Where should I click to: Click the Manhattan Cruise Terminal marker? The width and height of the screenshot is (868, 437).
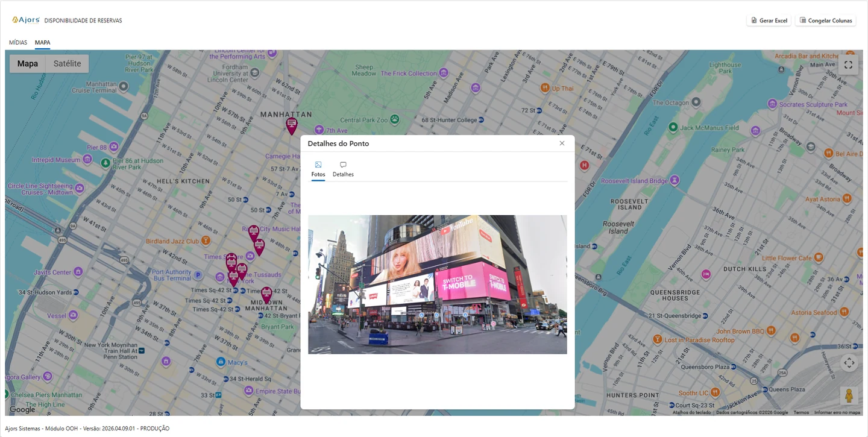124,86
